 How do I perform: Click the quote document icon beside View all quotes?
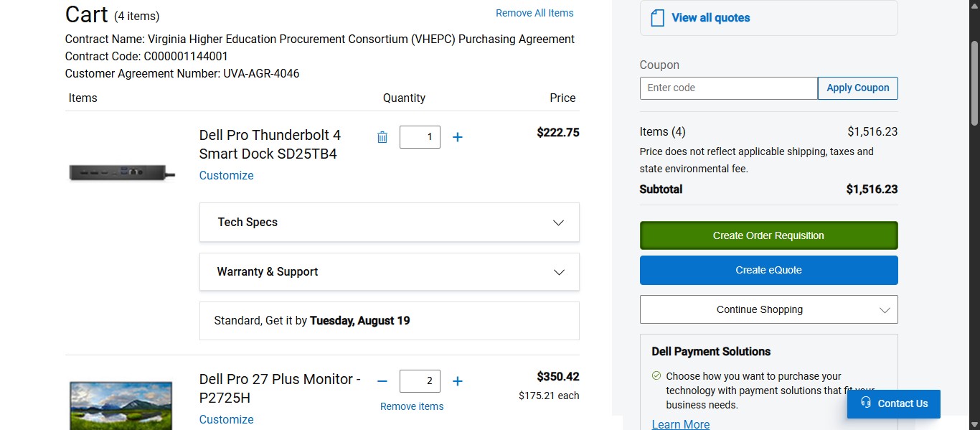point(657,17)
